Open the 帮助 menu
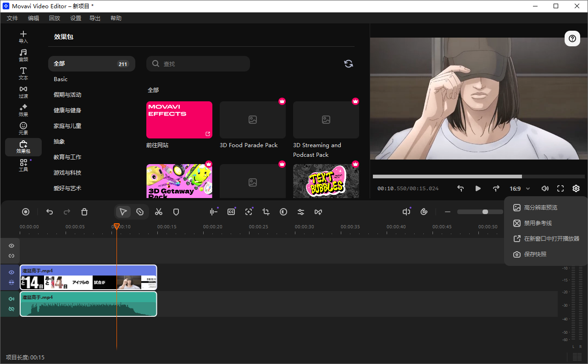The height and width of the screenshot is (364, 588). coord(116,18)
